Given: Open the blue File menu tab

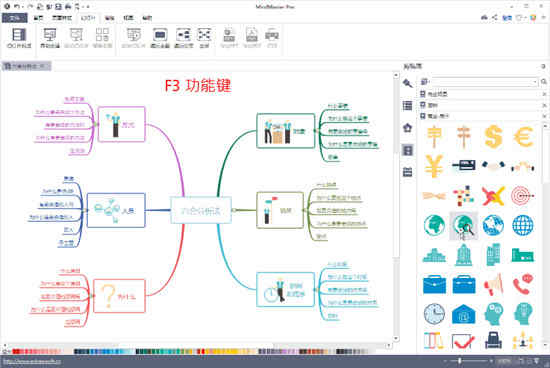Looking at the screenshot, I should pyautogui.click(x=14, y=18).
